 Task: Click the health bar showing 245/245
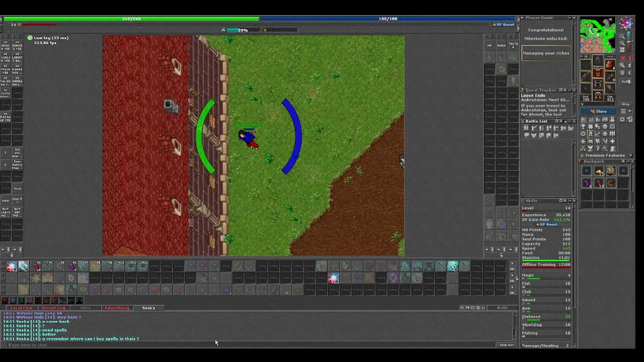pyautogui.click(x=131, y=19)
